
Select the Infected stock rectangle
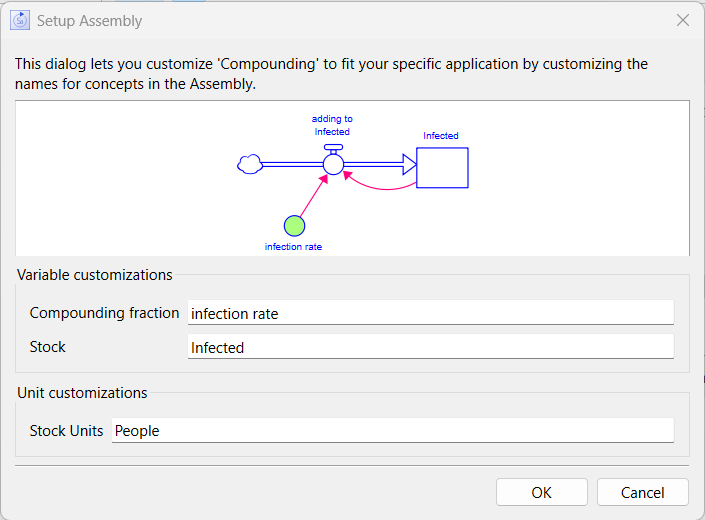coord(442,167)
